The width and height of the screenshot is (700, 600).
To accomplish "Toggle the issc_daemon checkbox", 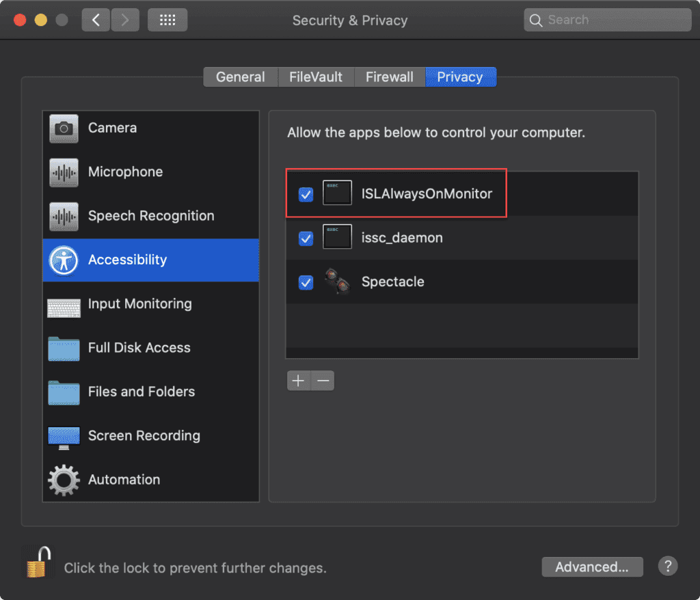I will (306, 238).
